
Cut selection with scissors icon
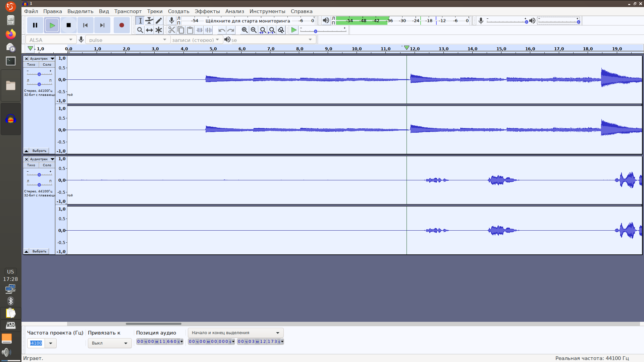tap(172, 30)
